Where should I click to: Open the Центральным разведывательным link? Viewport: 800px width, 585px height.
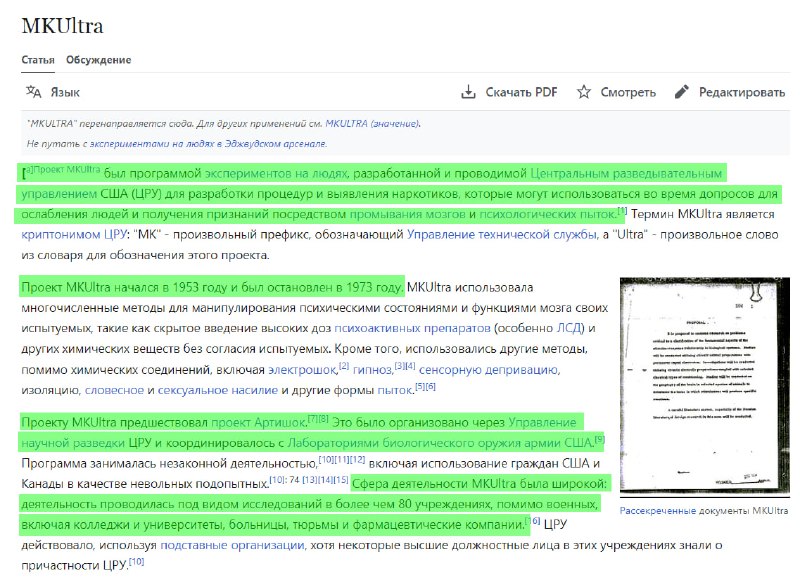pyautogui.click(x=626, y=173)
